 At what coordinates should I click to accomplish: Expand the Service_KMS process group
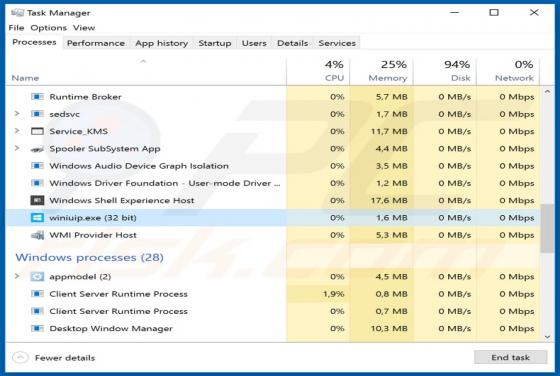[x=17, y=131]
